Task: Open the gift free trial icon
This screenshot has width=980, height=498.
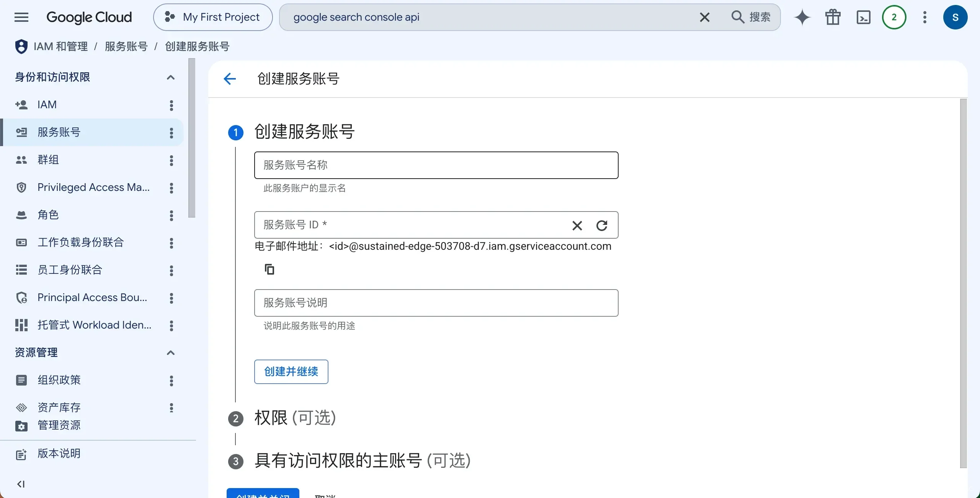Action: click(x=833, y=17)
